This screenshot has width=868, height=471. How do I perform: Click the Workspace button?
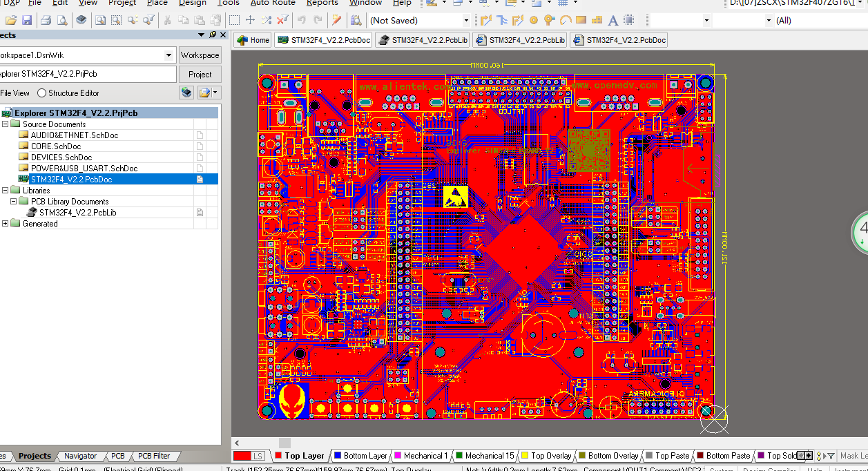200,55
